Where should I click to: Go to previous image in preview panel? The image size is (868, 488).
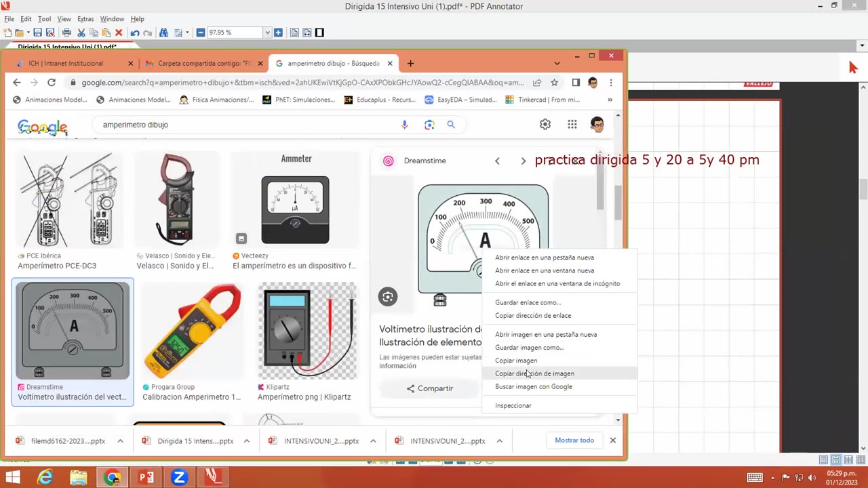[497, 161]
